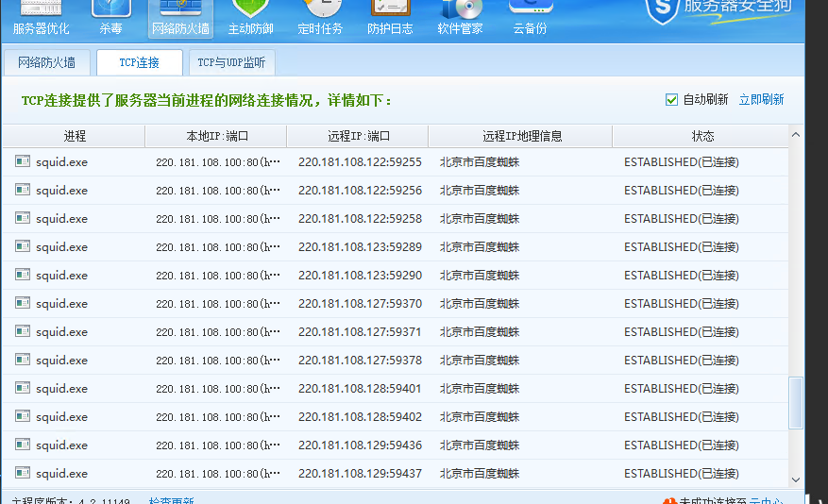Select remote address 220.181.108.122:59258
The image size is (828, 504).
pyautogui.click(x=360, y=218)
